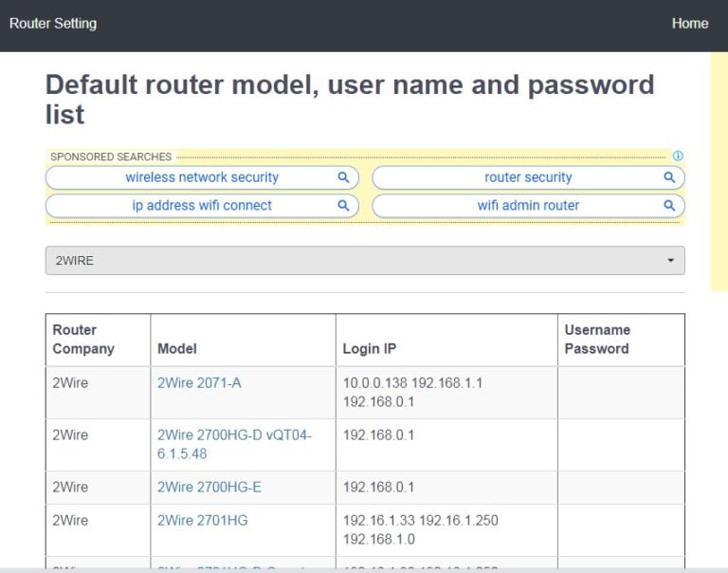Open the Home menu item
The width and height of the screenshot is (728, 573).
(690, 23)
